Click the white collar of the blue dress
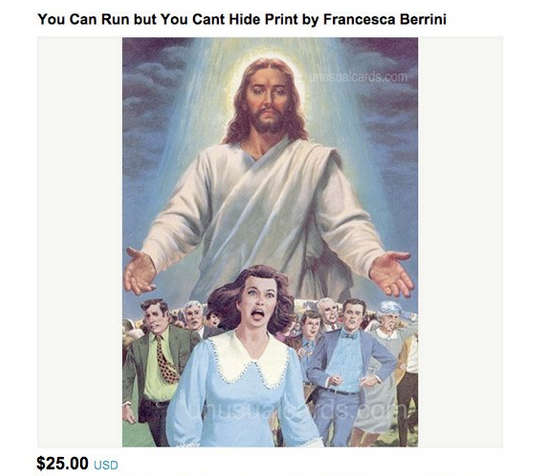The image size is (546, 476). [249, 360]
